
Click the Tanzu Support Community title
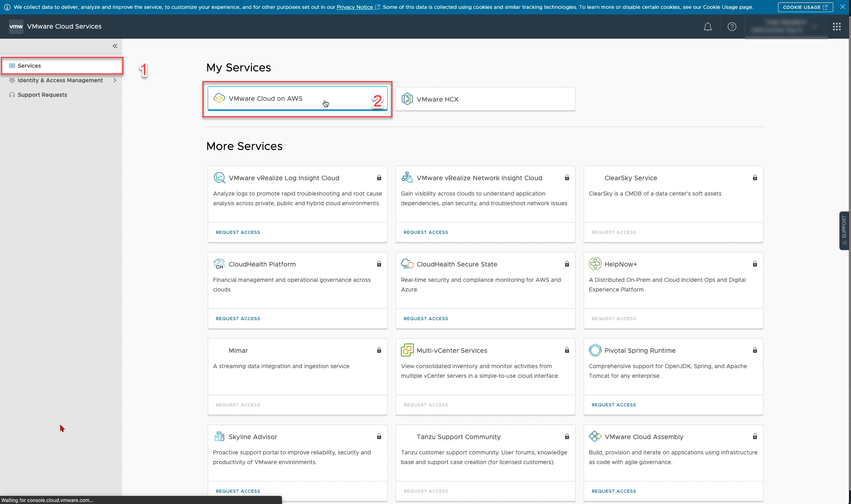[459, 437]
